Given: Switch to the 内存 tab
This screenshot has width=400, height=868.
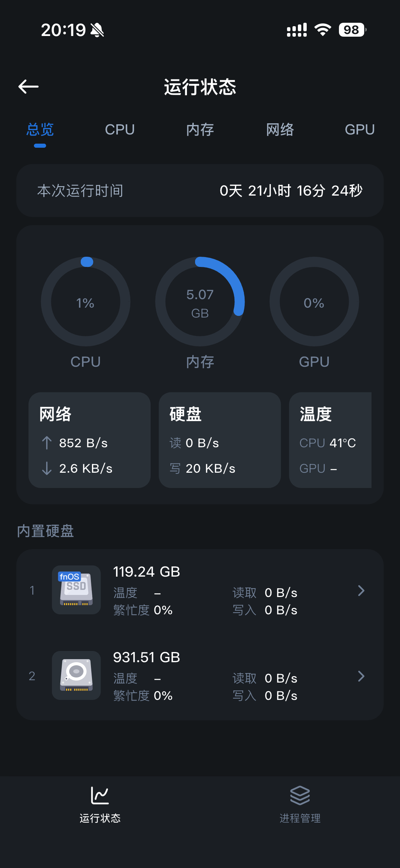Looking at the screenshot, I should 200,130.
